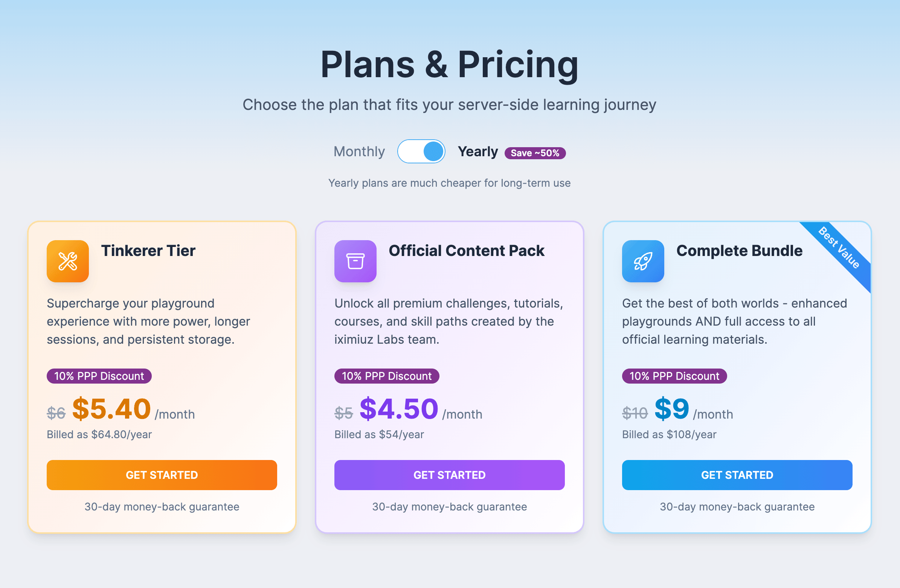Toggle the Monthly/Yearly billing switch
The width and height of the screenshot is (900, 588).
coord(421,151)
